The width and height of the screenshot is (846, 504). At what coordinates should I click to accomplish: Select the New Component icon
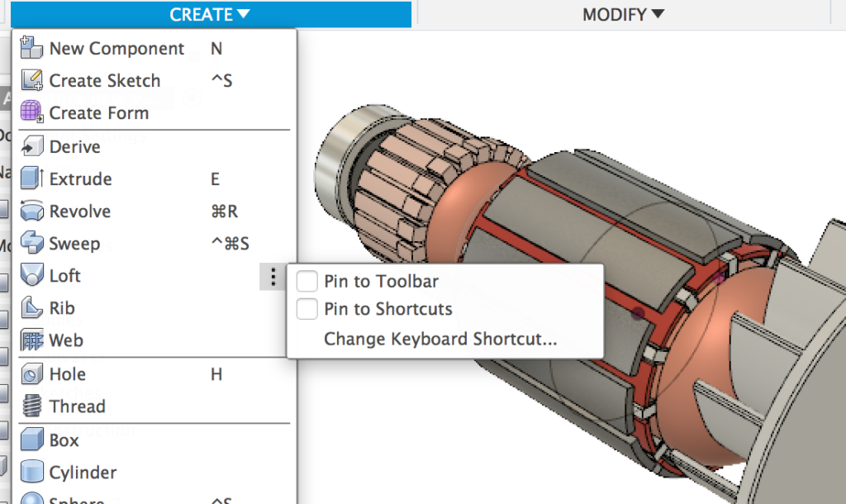pyautogui.click(x=31, y=48)
